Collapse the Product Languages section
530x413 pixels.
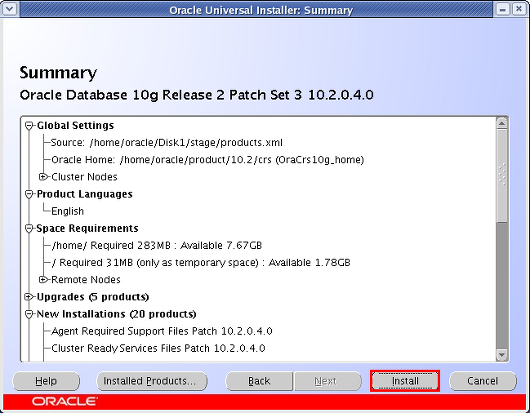tap(29, 194)
